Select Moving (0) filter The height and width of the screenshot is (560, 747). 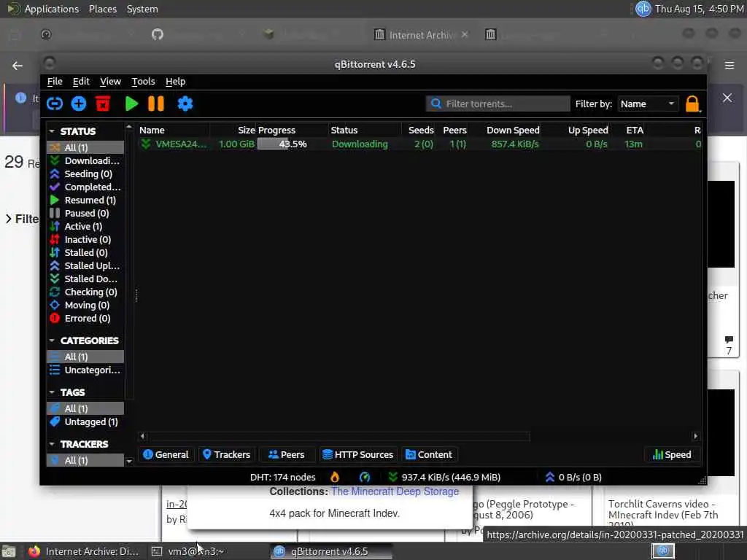click(85, 306)
